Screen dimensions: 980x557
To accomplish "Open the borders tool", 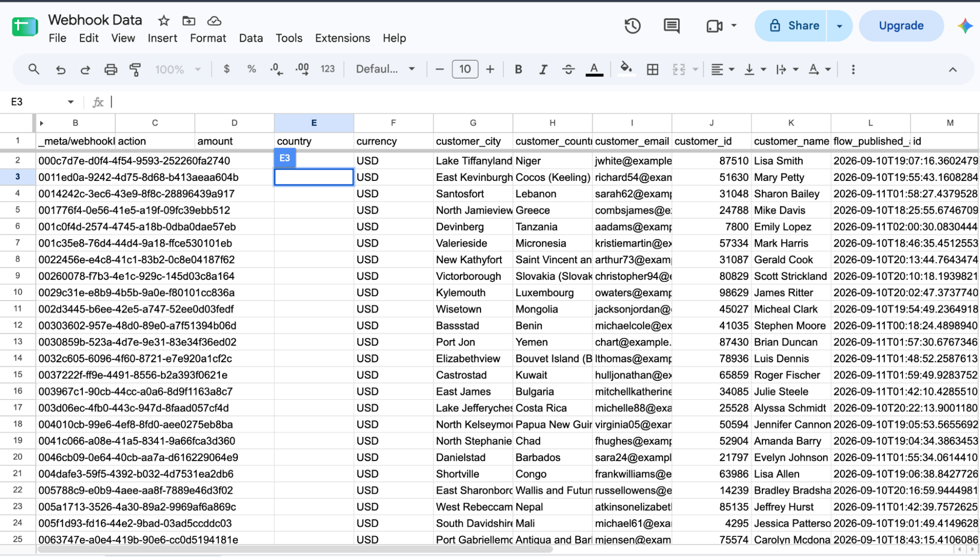I will [653, 70].
